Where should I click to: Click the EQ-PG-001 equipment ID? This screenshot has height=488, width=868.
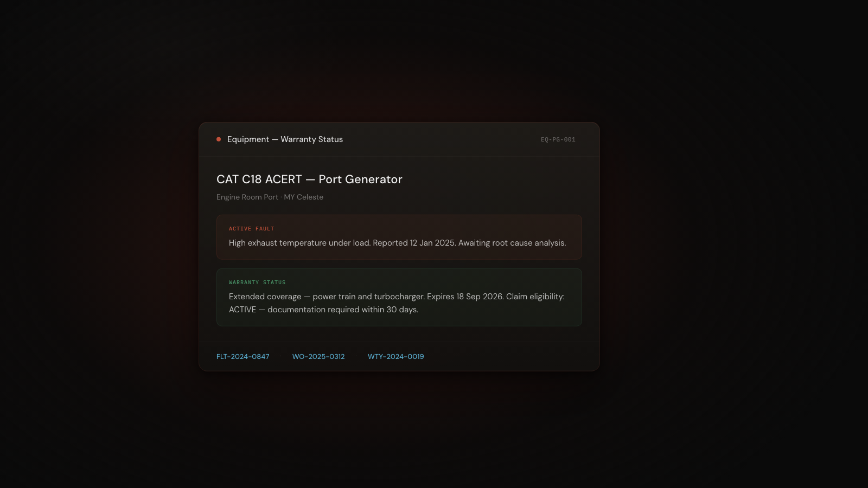[558, 140]
